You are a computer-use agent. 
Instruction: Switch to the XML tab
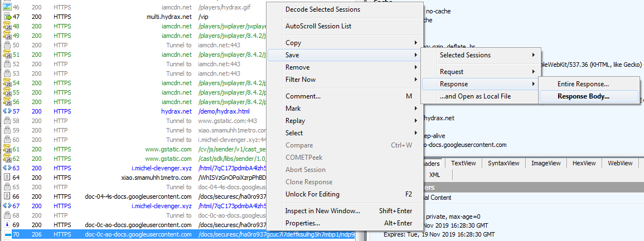tap(434, 175)
